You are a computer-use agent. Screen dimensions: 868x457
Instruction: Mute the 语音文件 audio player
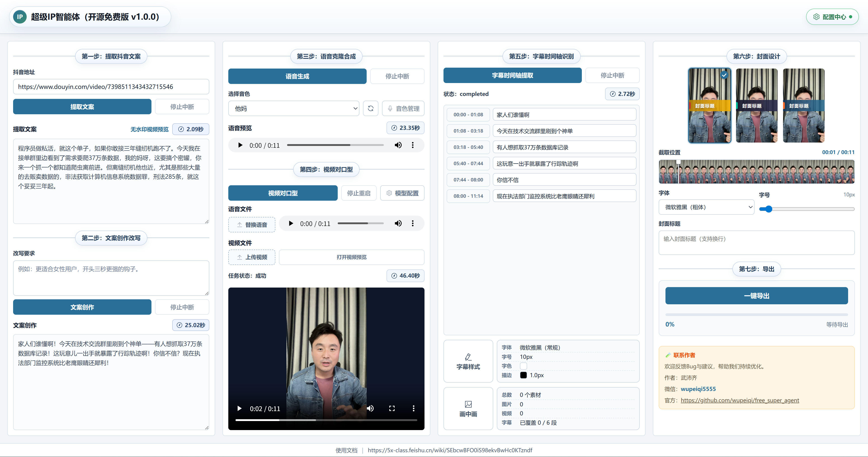pos(398,224)
